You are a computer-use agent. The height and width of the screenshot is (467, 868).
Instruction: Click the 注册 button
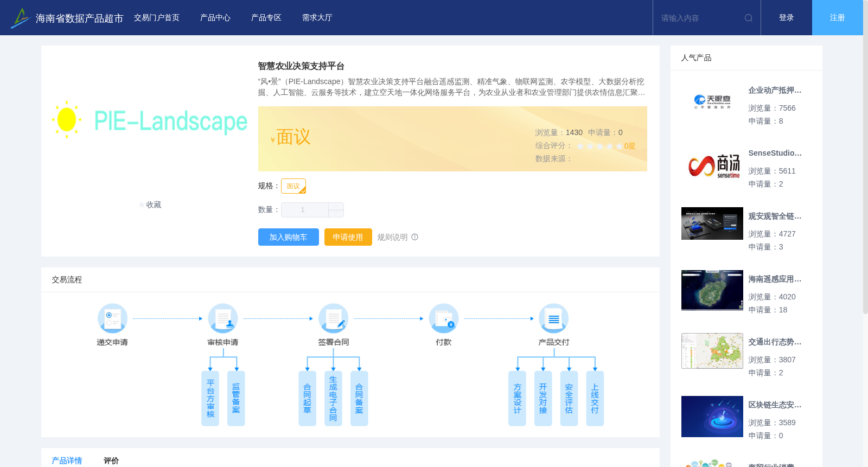pyautogui.click(x=838, y=18)
